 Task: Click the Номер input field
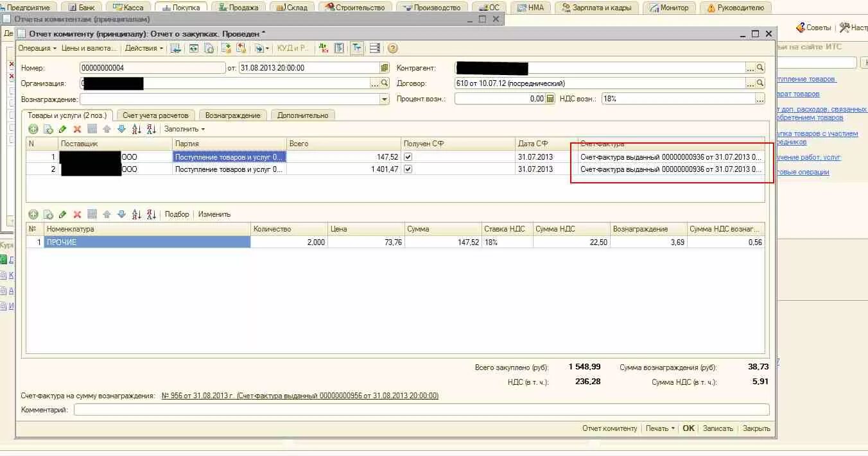153,67
